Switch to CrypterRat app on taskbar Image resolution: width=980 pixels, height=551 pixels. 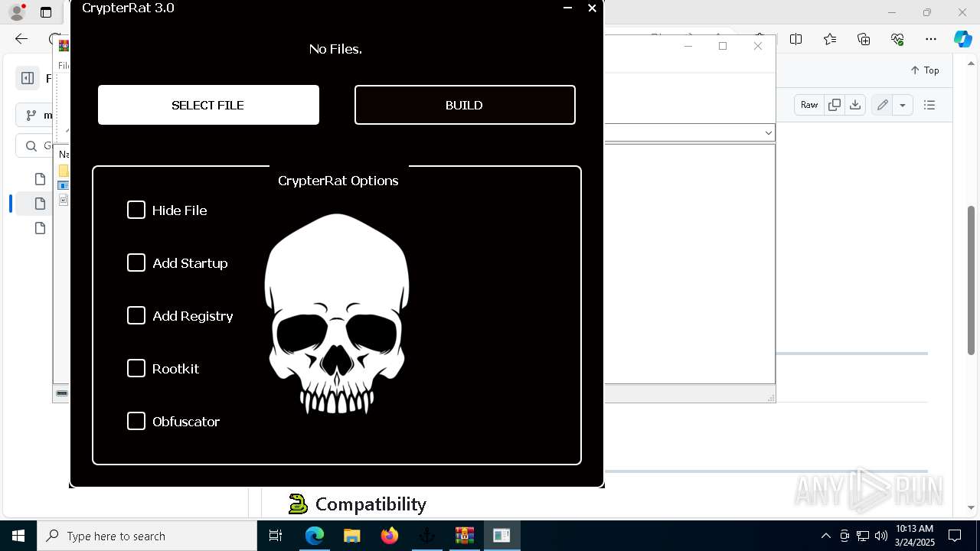[502, 536]
